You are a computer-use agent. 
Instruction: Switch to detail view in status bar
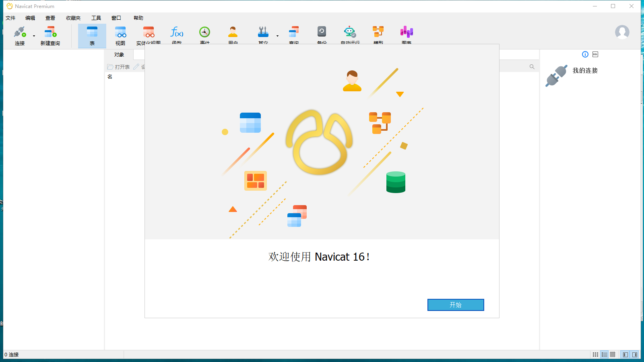[613, 354]
